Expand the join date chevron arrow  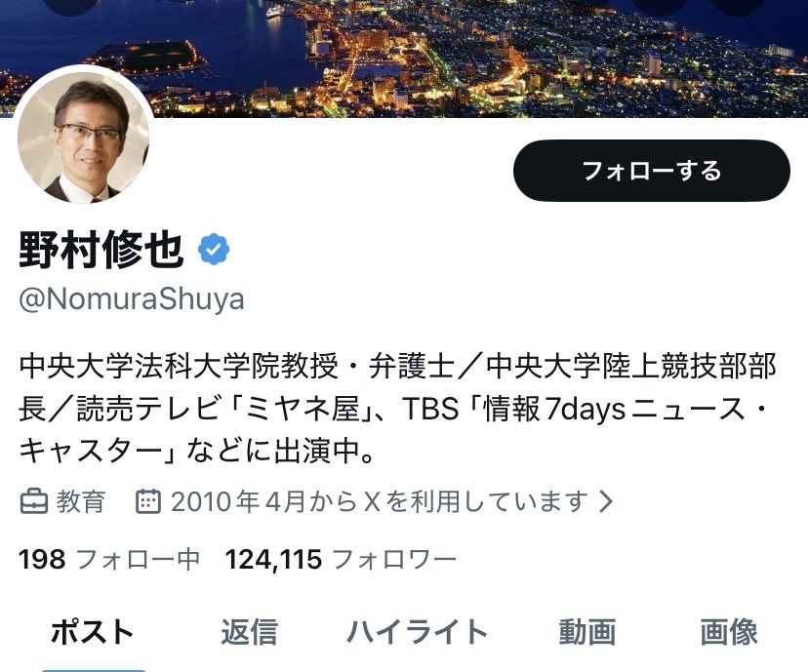tap(606, 501)
